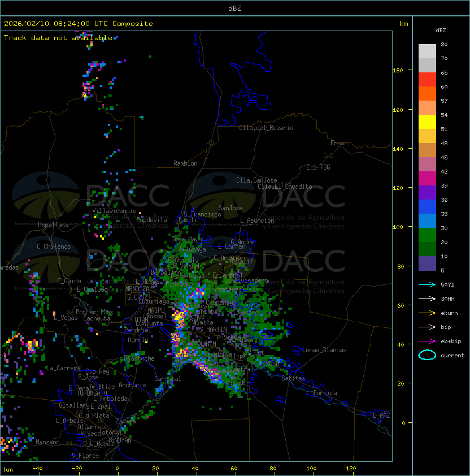Click the Villavicencio map label
470x476 pixels.
pos(114,211)
